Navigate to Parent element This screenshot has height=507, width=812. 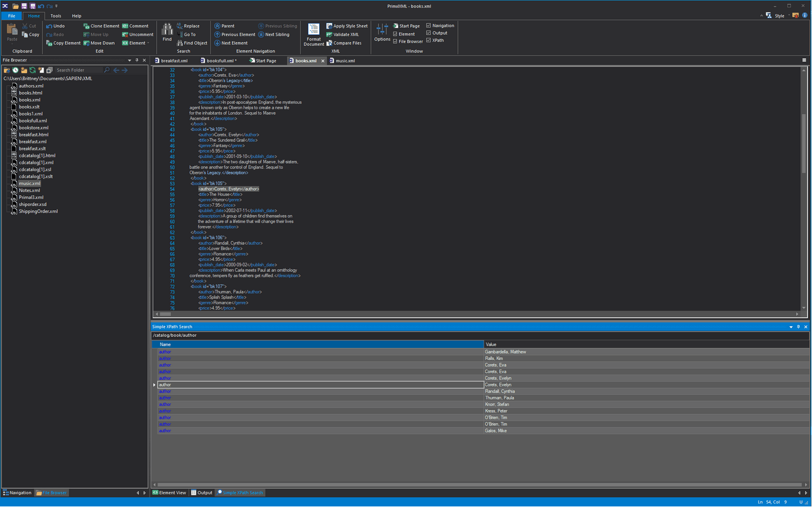224,26
